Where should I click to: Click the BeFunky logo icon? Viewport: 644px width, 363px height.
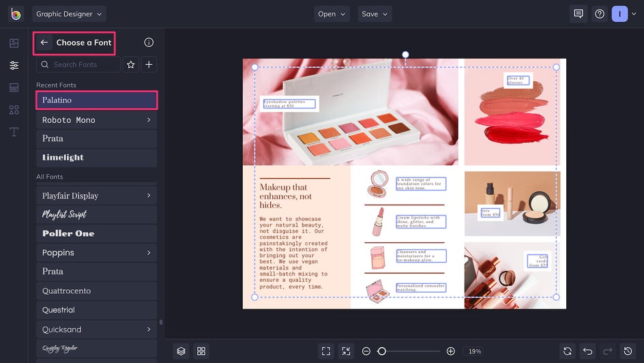pos(16,14)
